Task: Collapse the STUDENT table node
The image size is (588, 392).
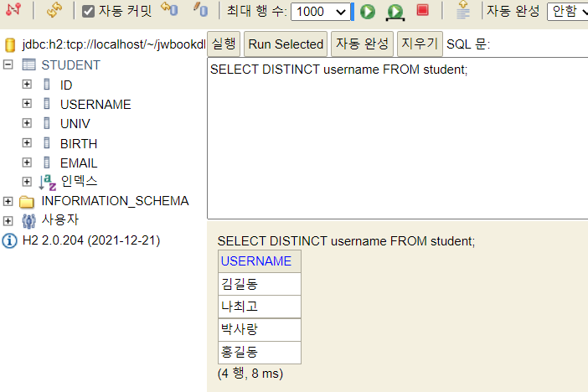Action: [8, 64]
